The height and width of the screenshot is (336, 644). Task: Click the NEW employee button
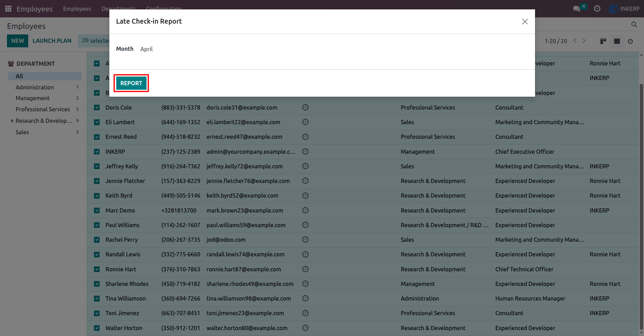pos(17,41)
